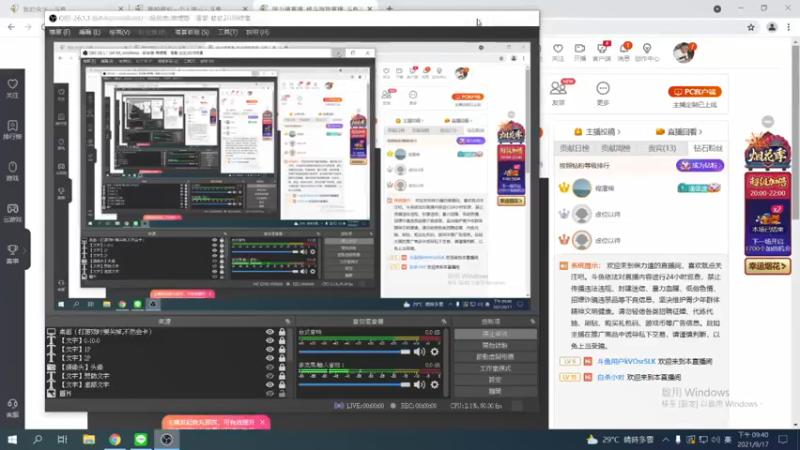
Task: Switch to the 贡献日榜 tab
Action: pos(574,148)
